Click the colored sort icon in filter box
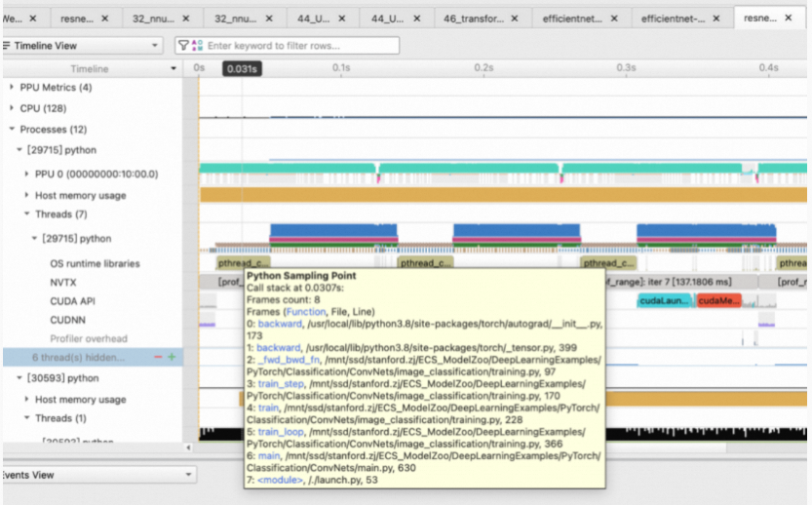The image size is (812, 505). (x=197, y=46)
